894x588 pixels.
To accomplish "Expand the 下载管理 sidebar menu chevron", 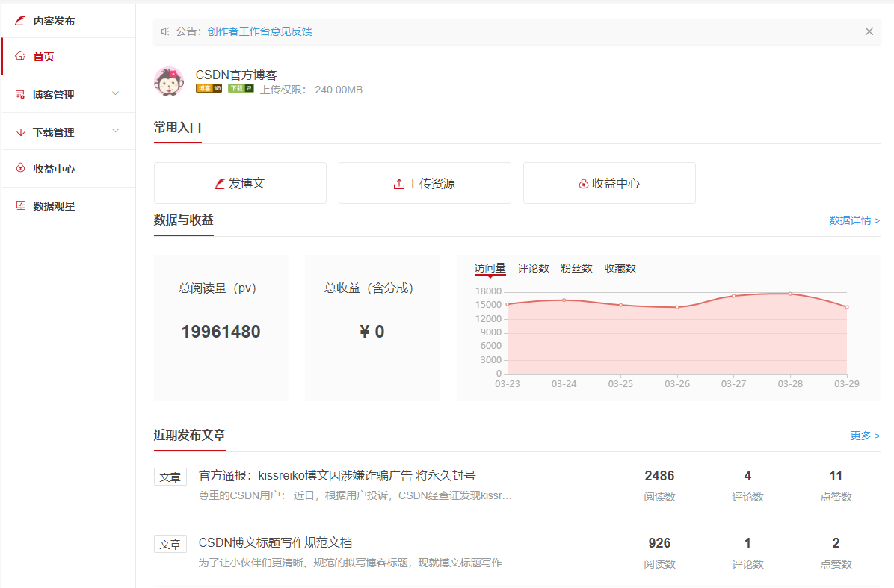I will click(116, 131).
